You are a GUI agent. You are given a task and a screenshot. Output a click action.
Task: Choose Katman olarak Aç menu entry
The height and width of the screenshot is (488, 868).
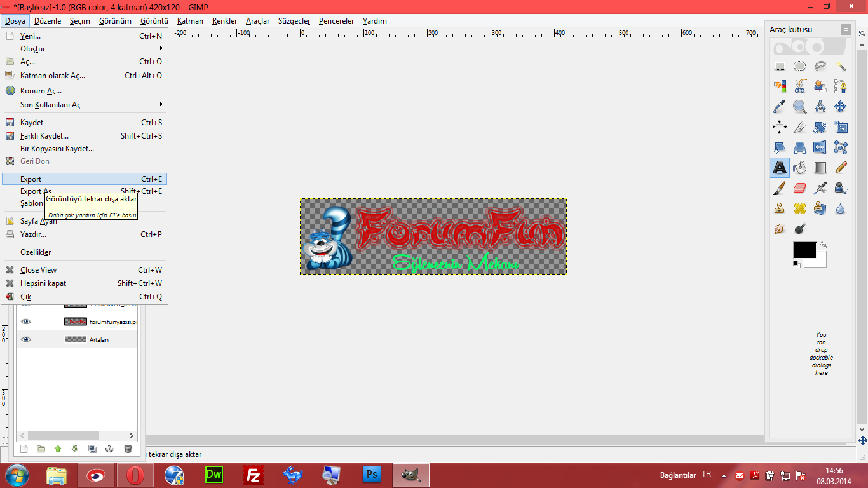point(85,76)
